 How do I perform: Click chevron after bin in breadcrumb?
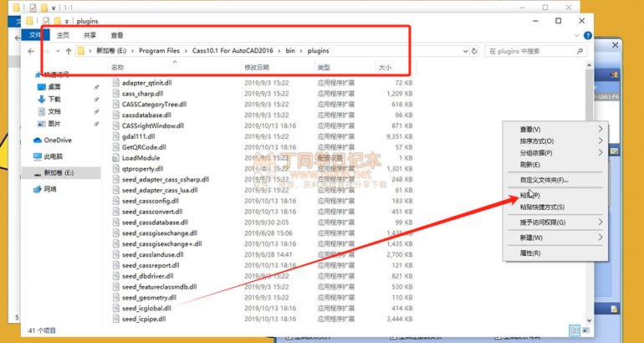(301, 51)
